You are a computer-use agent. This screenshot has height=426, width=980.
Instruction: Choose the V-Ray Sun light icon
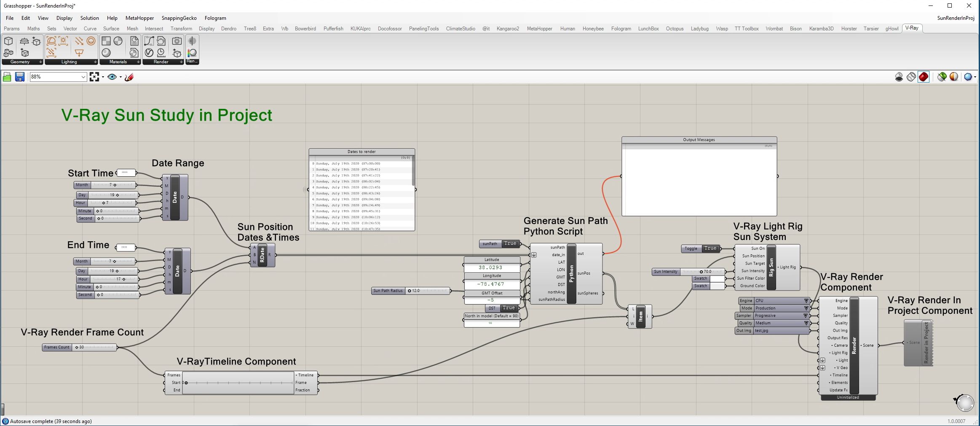(x=63, y=41)
